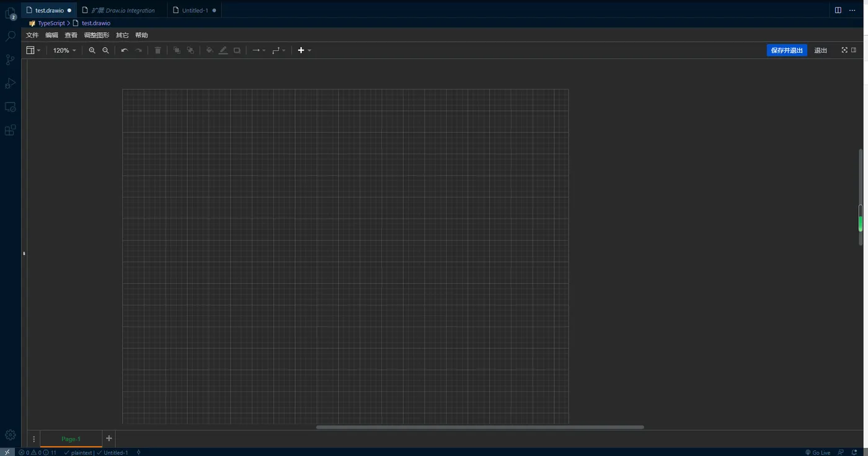Viewport: 868px width, 456px height.
Task: Open the editor More Actions ellipsis
Action: tap(852, 10)
